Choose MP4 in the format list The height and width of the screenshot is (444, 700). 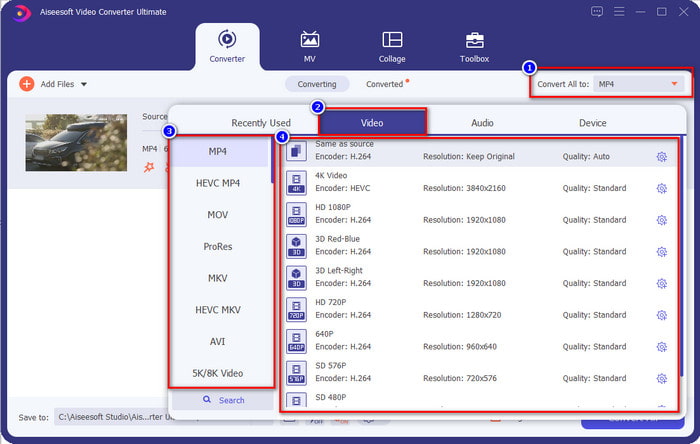(218, 151)
